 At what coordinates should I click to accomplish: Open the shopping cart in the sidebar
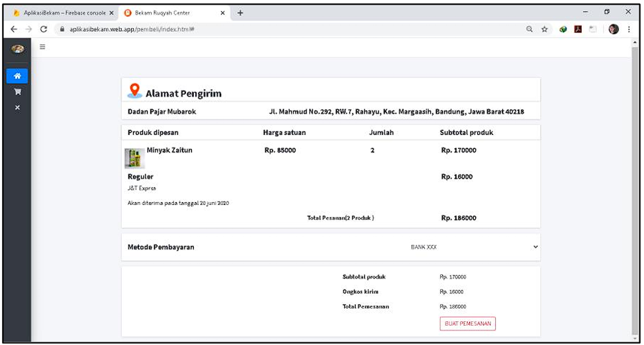(17, 92)
